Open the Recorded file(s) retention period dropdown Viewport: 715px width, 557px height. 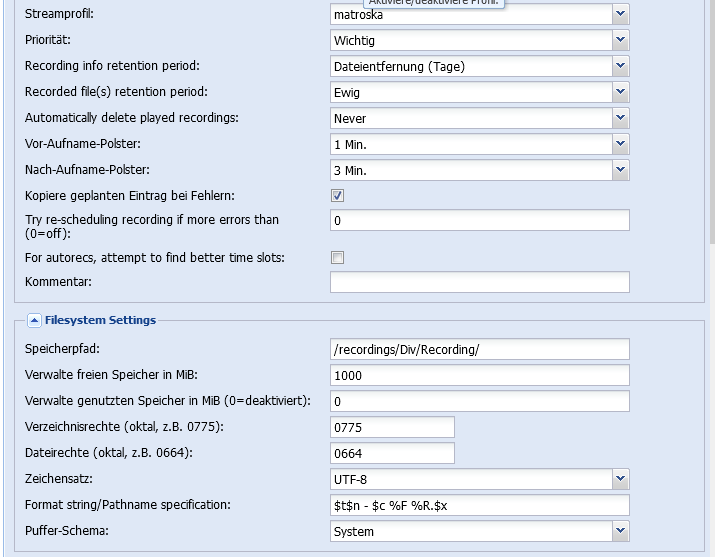click(620, 92)
